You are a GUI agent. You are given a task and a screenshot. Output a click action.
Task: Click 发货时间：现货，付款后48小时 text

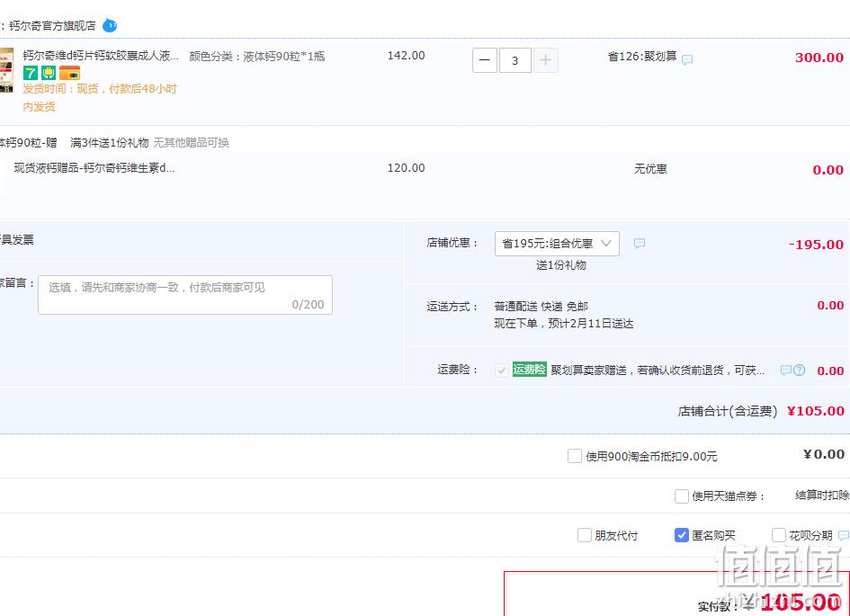[x=100, y=89]
